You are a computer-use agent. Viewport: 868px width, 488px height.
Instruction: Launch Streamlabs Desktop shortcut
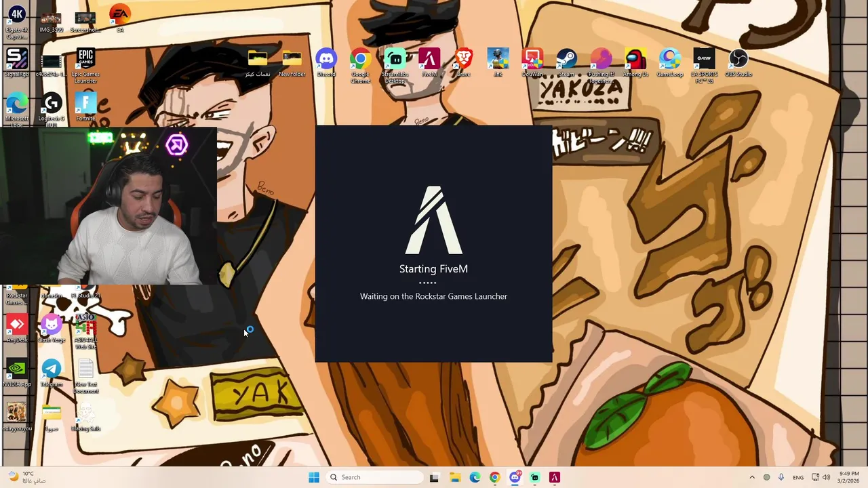point(395,66)
